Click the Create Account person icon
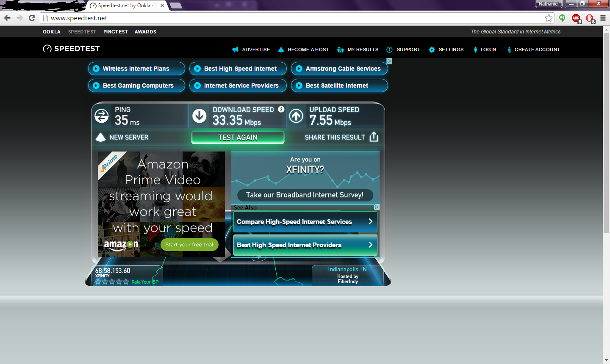Viewport: 610px width, 364px height. point(509,50)
